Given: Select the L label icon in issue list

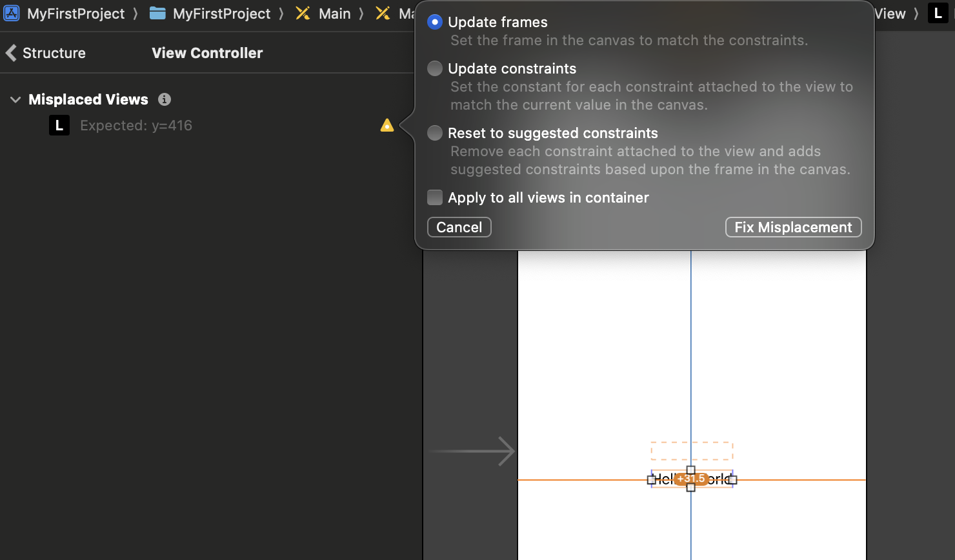Looking at the screenshot, I should point(59,125).
